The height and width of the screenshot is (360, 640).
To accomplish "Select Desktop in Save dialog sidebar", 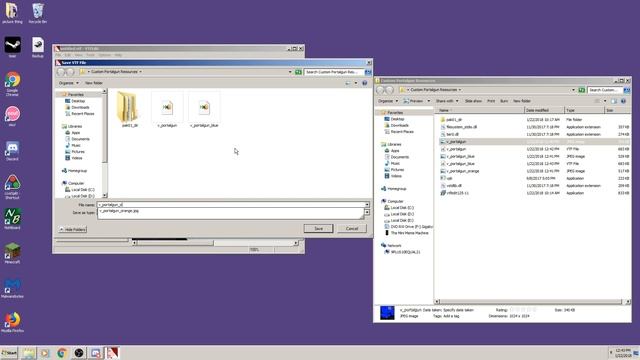I will (78, 101).
